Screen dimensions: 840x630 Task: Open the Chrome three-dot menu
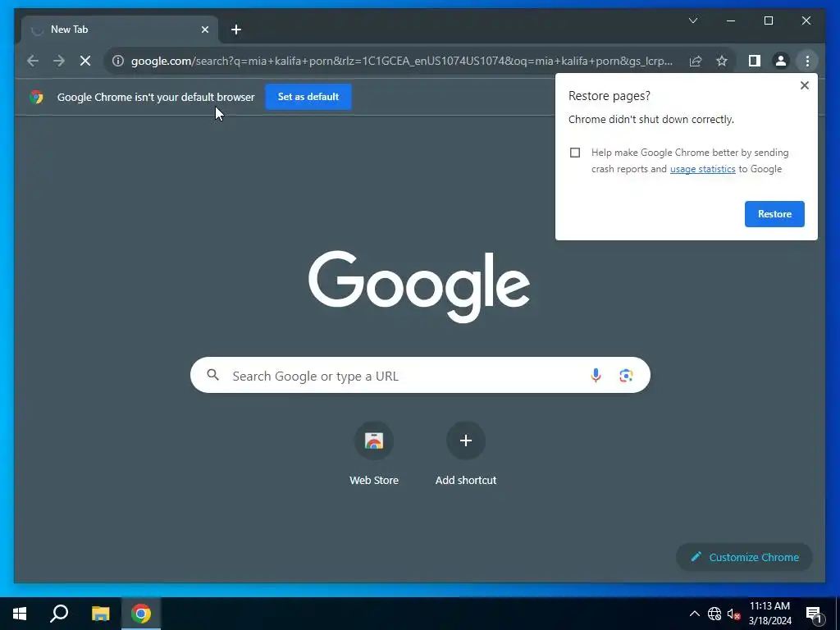[x=807, y=61]
